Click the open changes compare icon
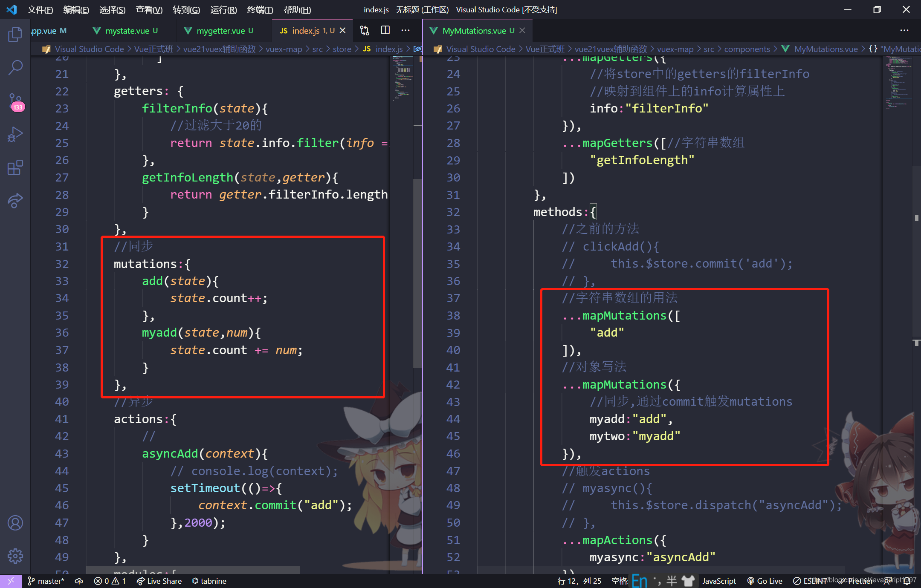The height and width of the screenshot is (588, 921). [x=365, y=30]
